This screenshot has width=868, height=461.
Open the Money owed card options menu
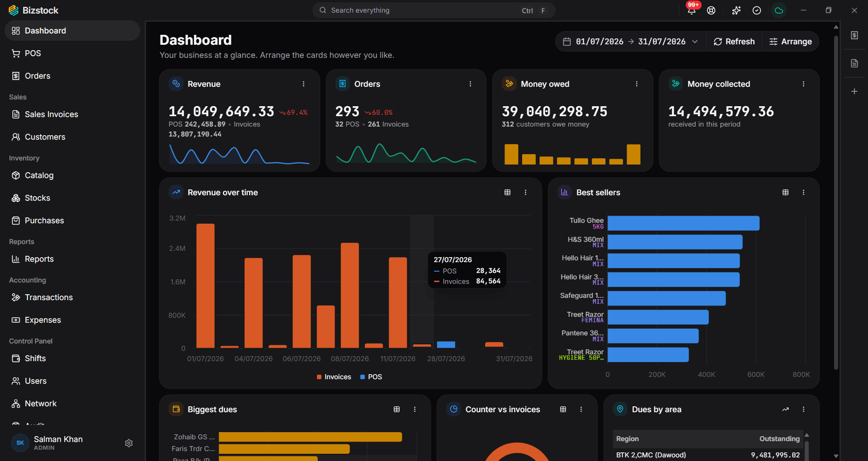tap(637, 84)
